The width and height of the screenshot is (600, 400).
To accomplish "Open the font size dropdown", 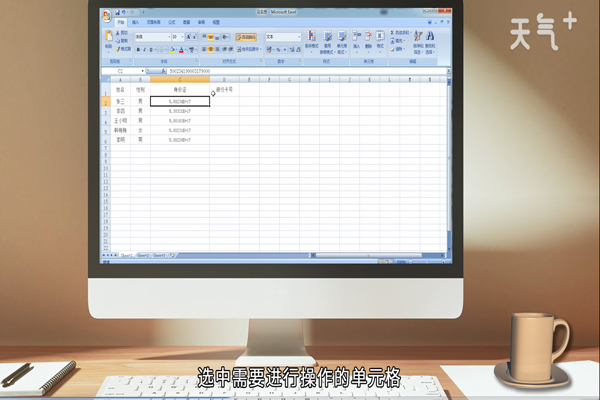I will (x=181, y=37).
